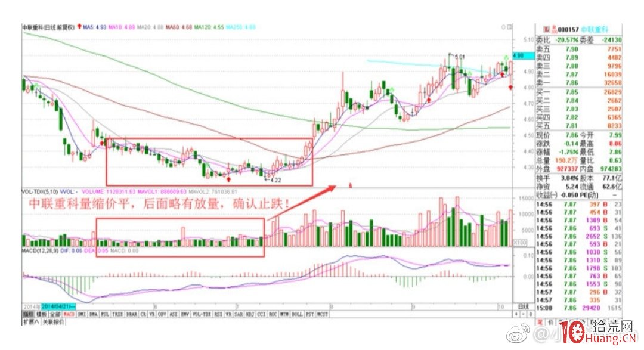
Task: Click the left arrow button under 日线
Action: (516, 314)
